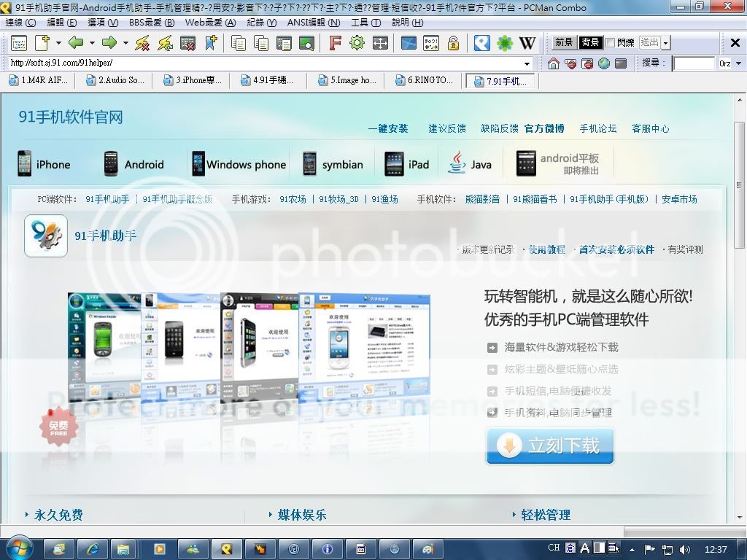The width and height of the screenshot is (747, 560).
Task: Toggle the 閃爍 blink checkbox
Action: click(611, 43)
